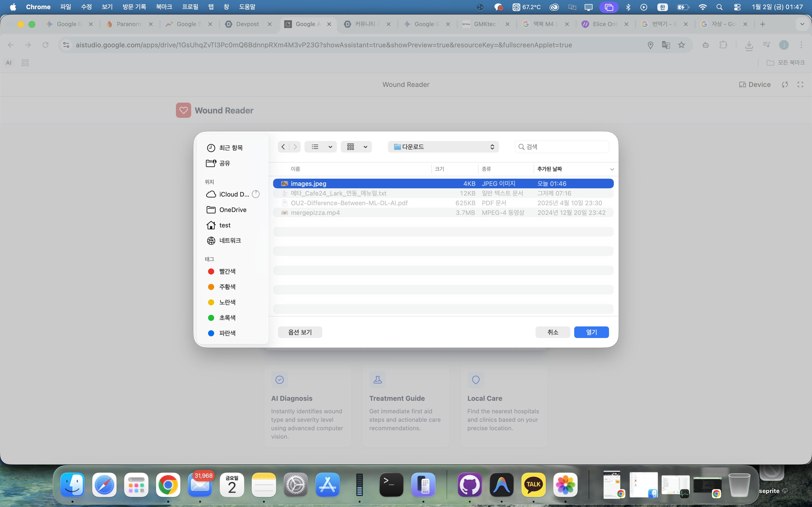Click the 옵션 보기 button
Image resolution: width=812 pixels, height=507 pixels.
pyautogui.click(x=300, y=332)
